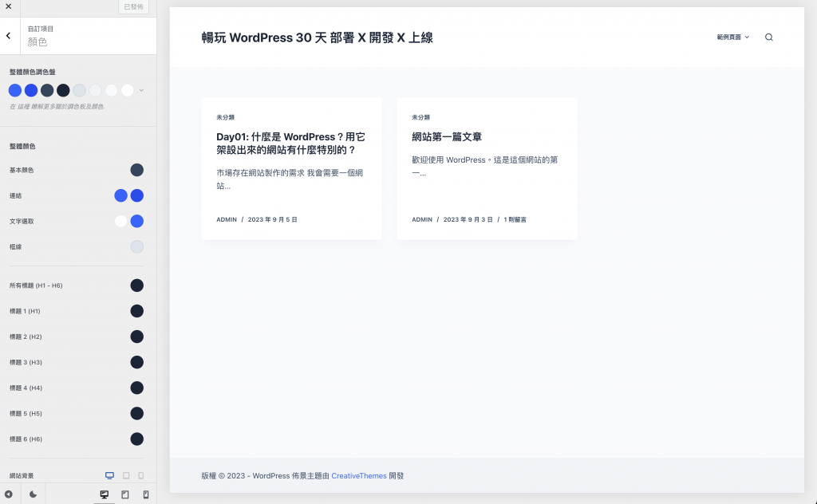This screenshot has width=817, height=504.
Task: Open the second 連結 hover color swatch
Action: pos(137,195)
